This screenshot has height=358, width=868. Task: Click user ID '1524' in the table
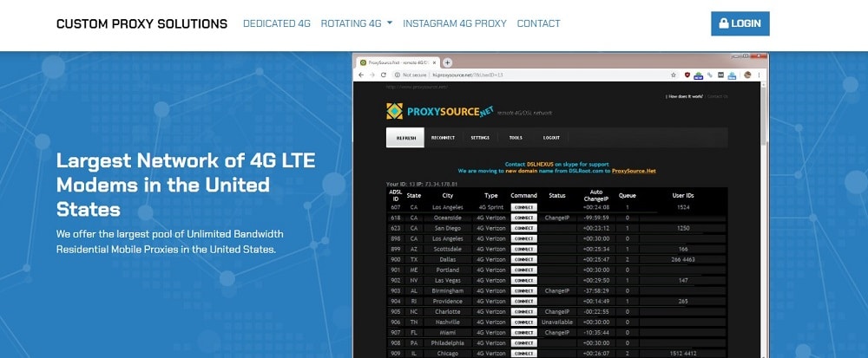pyautogui.click(x=683, y=207)
